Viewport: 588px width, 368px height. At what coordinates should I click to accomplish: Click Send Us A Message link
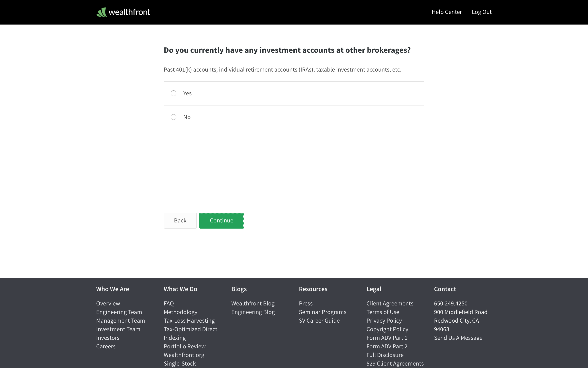point(458,338)
